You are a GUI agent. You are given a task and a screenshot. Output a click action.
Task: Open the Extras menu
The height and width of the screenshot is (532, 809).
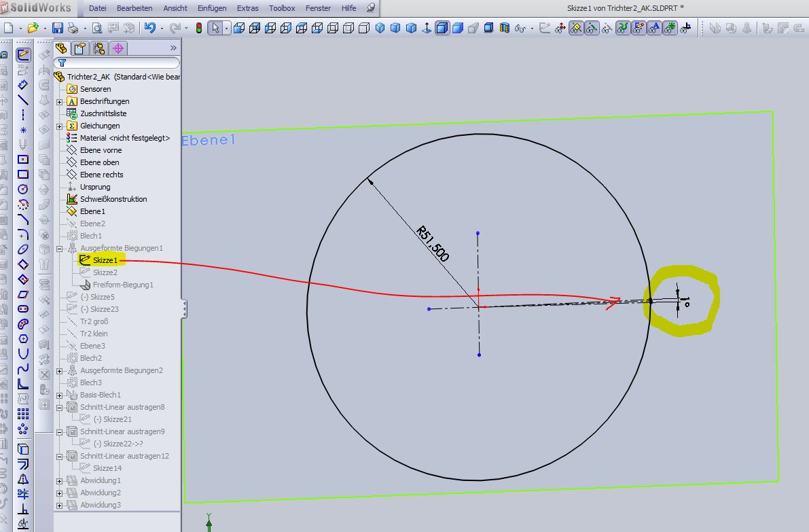247,8
